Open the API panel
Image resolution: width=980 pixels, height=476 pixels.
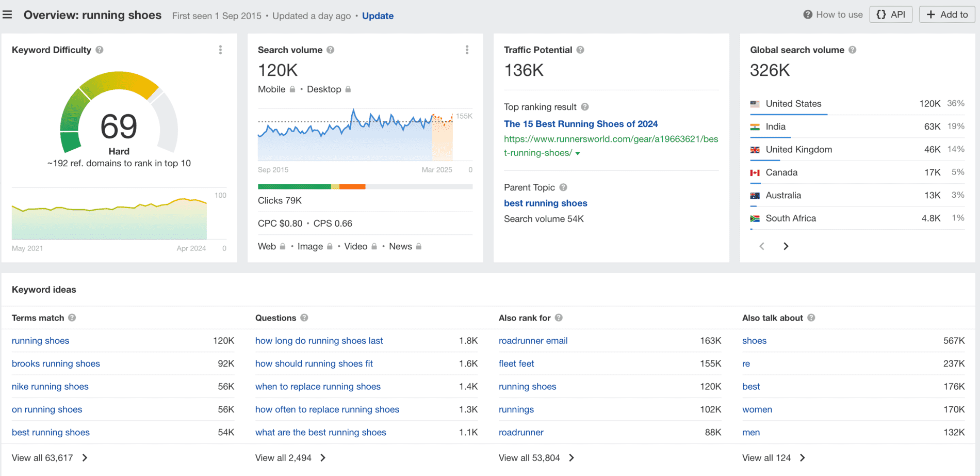coord(891,14)
